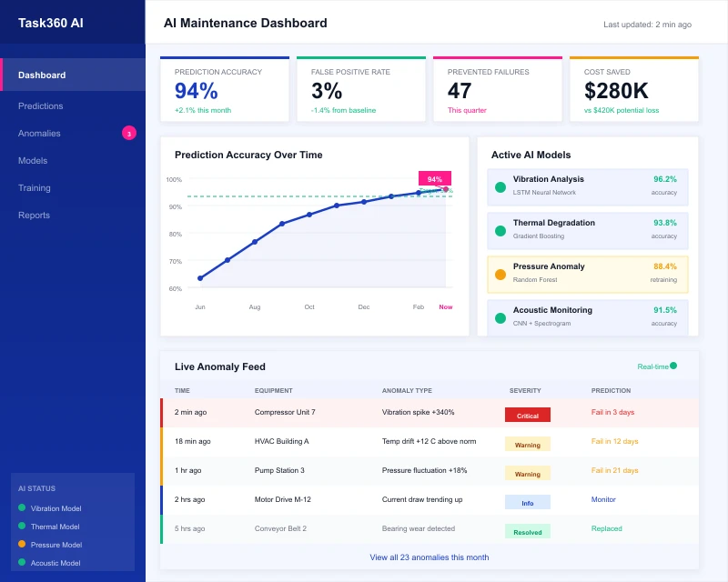Click the Pressure fluctuation +18% cell
The image size is (728, 582).
424,470
